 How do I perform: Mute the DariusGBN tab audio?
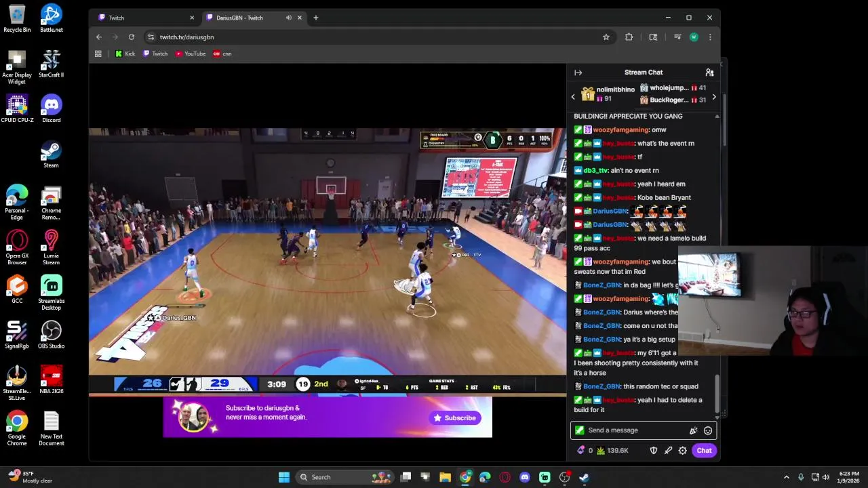click(x=289, y=18)
